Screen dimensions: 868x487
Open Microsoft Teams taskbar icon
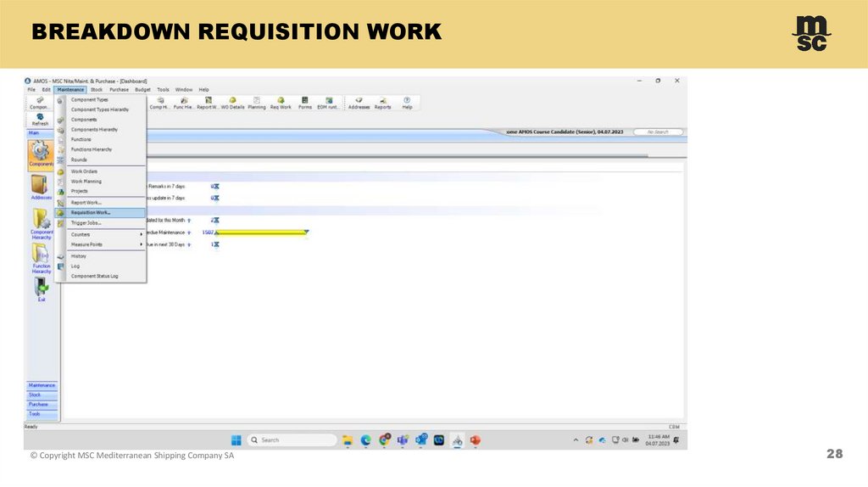403,440
